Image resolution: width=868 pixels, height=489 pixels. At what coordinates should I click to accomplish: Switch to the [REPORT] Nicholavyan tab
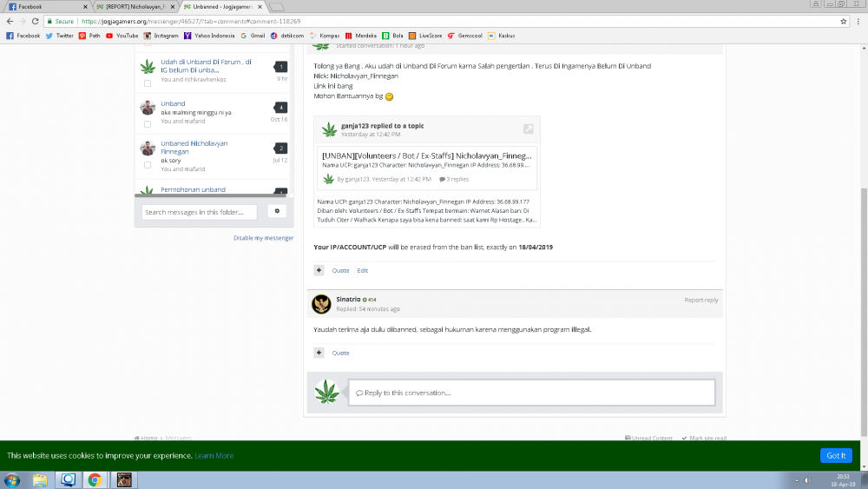[135, 7]
